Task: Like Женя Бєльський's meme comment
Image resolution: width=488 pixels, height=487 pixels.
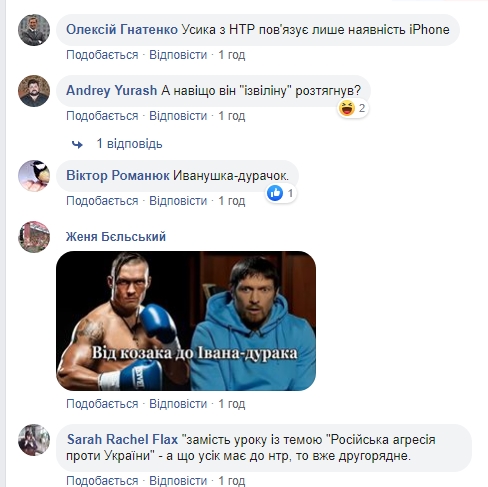Action: [x=102, y=404]
